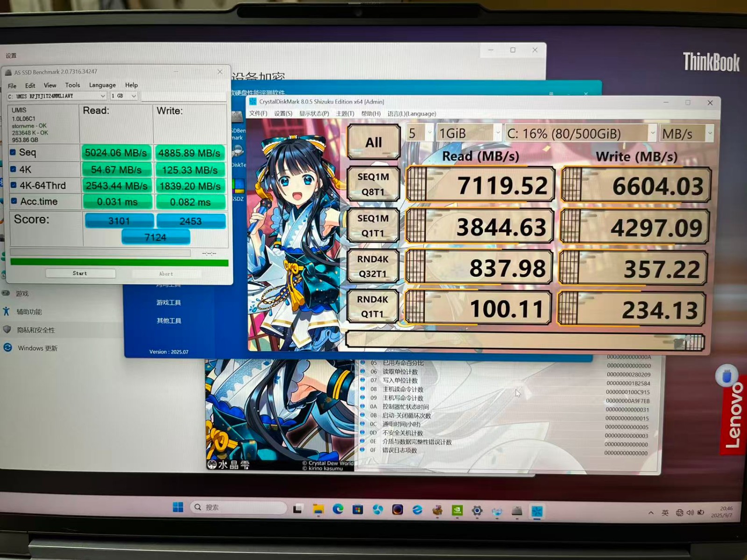Open the AS SSD Language menu

(102, 85)
